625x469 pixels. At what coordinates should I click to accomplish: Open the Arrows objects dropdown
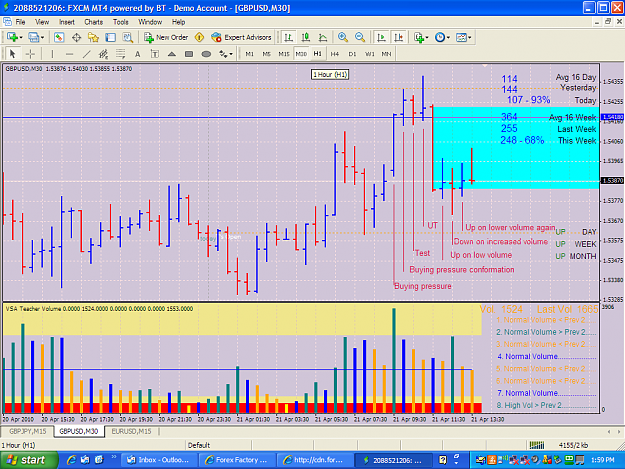pyautogui.click(x=226, y=54)
